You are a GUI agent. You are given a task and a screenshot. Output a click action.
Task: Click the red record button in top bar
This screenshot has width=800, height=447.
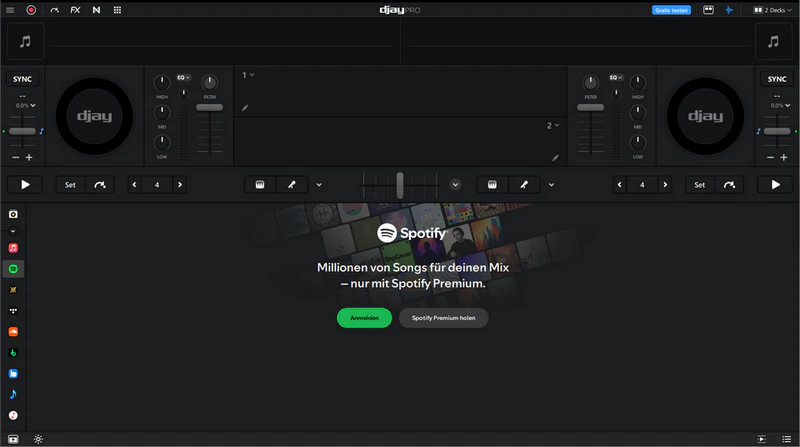(31, 10)
